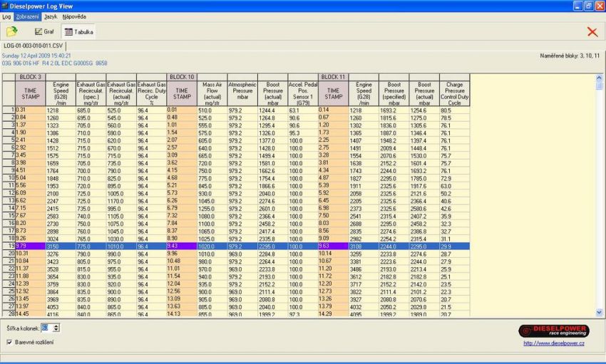This screenshot has width=606, height=364.
Task: Click the Atmospheric Pressure column header
Action: coord(242,93)
